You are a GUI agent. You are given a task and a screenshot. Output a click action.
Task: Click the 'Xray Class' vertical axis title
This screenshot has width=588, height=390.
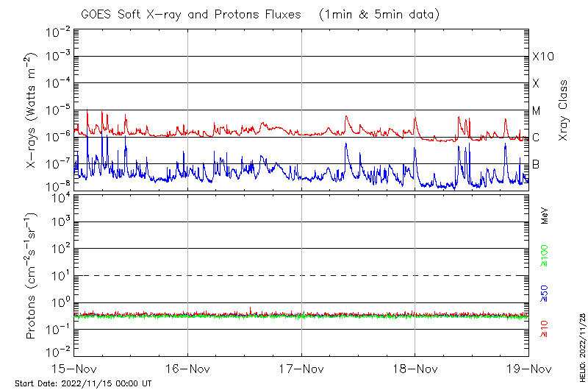tap(564, 110)
